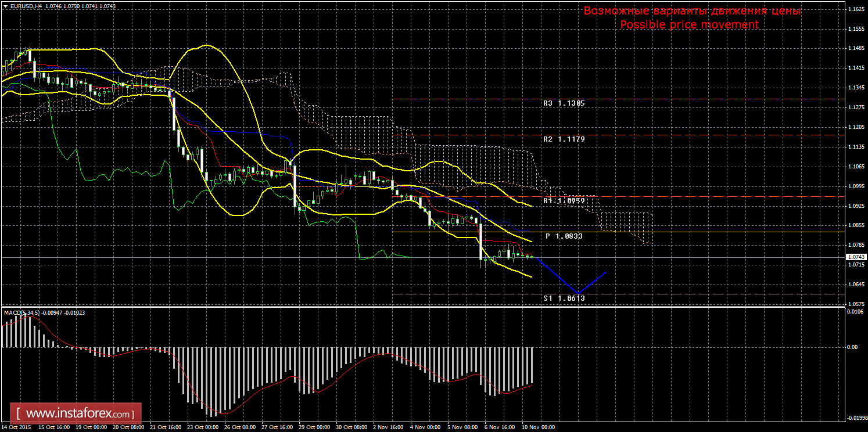Click the P 1.0833 pivot level label
The width and height of the screenshot is (868, 432).
(x=564, y=236)
